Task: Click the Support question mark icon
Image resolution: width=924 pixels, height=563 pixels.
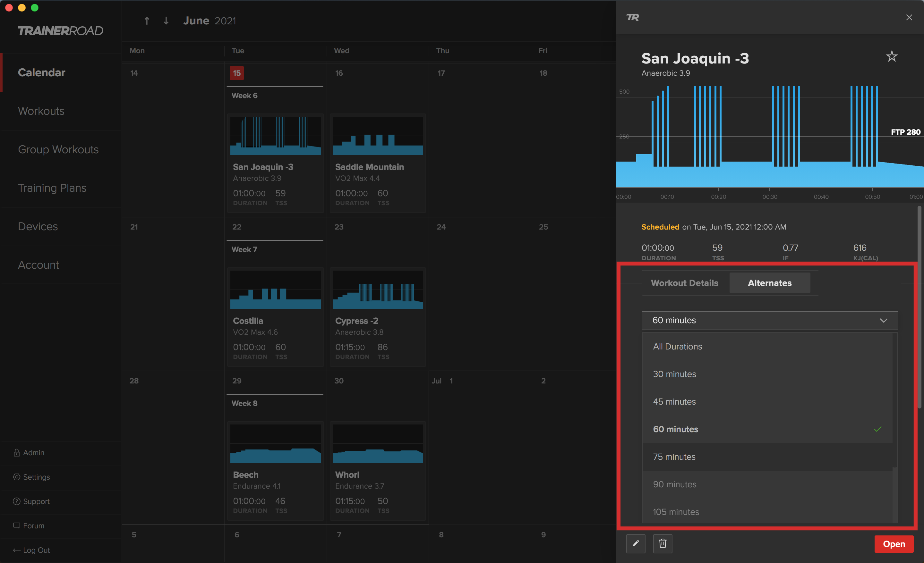Action: click(16, 501)
